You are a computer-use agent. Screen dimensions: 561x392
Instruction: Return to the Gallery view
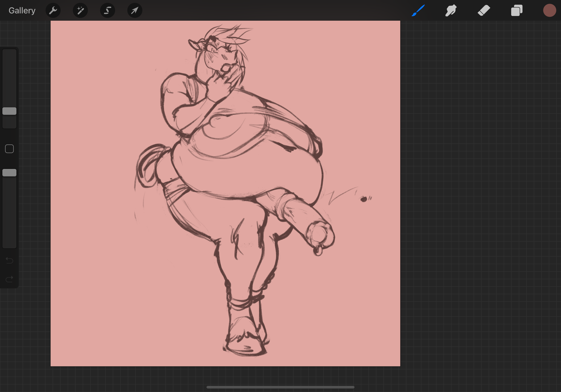coord(22,11)
